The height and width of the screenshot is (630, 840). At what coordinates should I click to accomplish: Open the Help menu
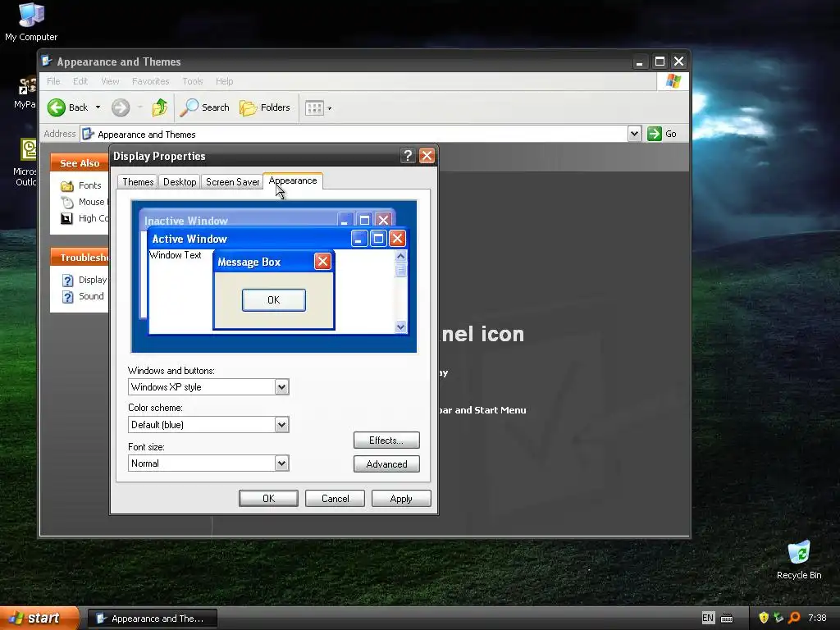[x=224, y=81]
